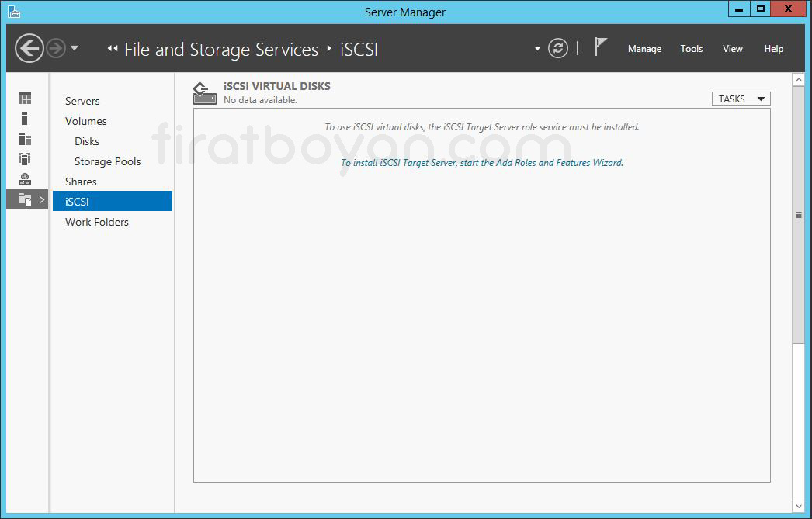Click the forward navigation arrow
Image resolution: width=812 pixels, height=519 pixels.
click(56, 49)
